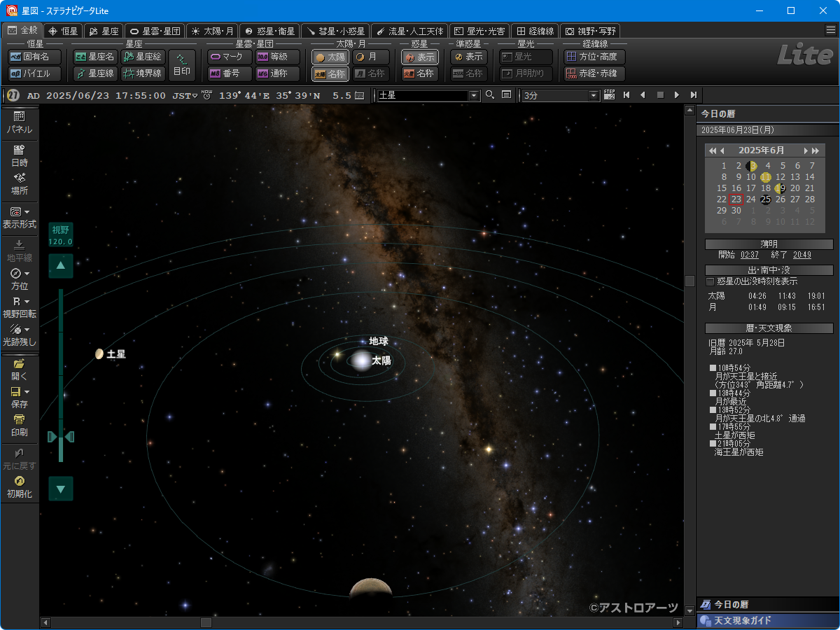Enable 惑星の出没時刻を表示 checkbox
Image resolution: width=840 pixels, height=630 pixels.
click(x=710, y=281)
